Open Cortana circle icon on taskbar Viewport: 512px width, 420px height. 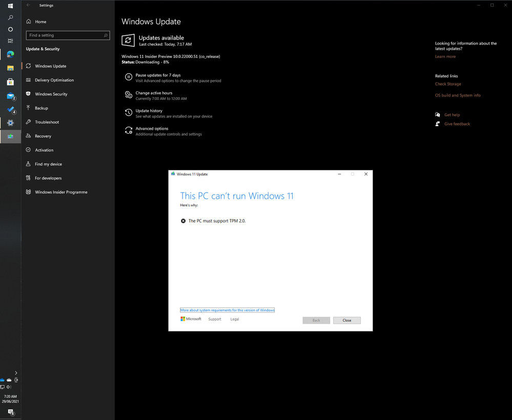click(10, 29)
